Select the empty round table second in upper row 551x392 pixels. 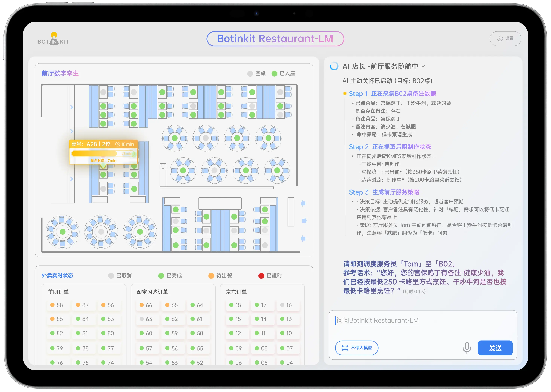tap(206, 138)
